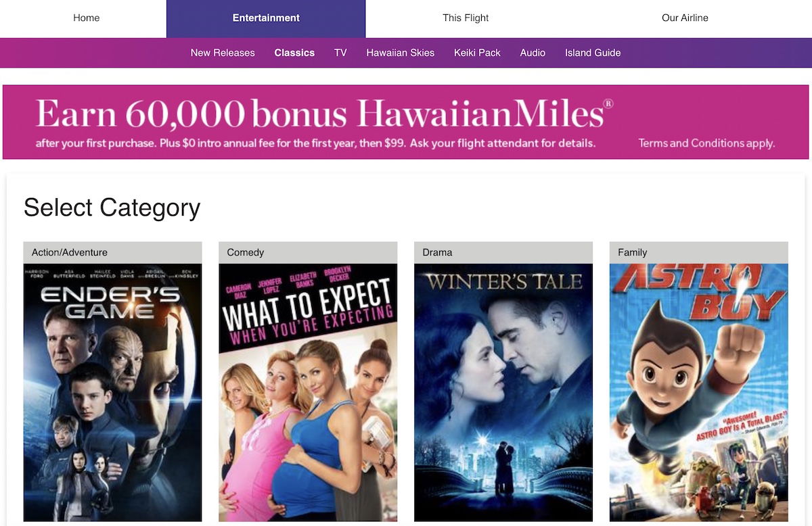Switch to This Flight tab
The width and height of the screenshot is (812, 526).
(x=466, y=18)
